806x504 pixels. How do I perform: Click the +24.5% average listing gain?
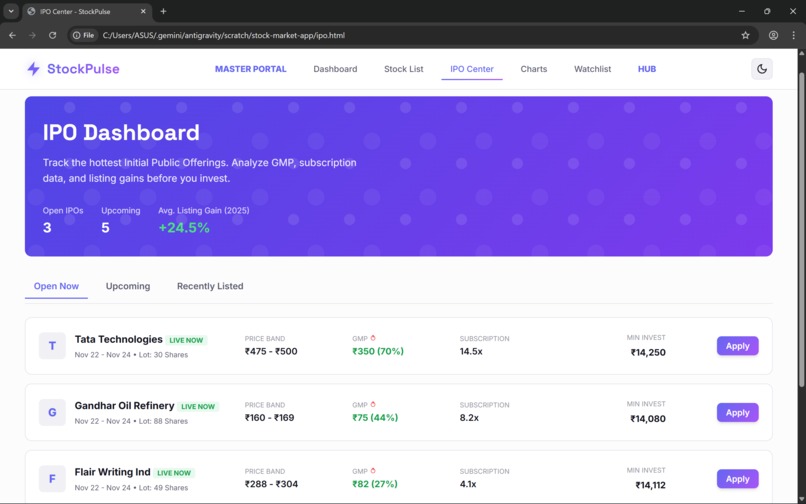tap(184, 228)
